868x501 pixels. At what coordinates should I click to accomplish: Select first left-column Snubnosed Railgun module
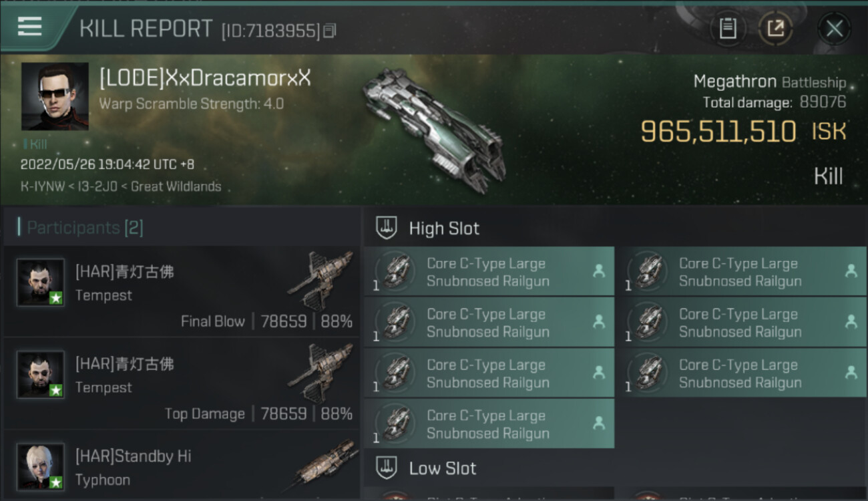(x=489, y=272)
